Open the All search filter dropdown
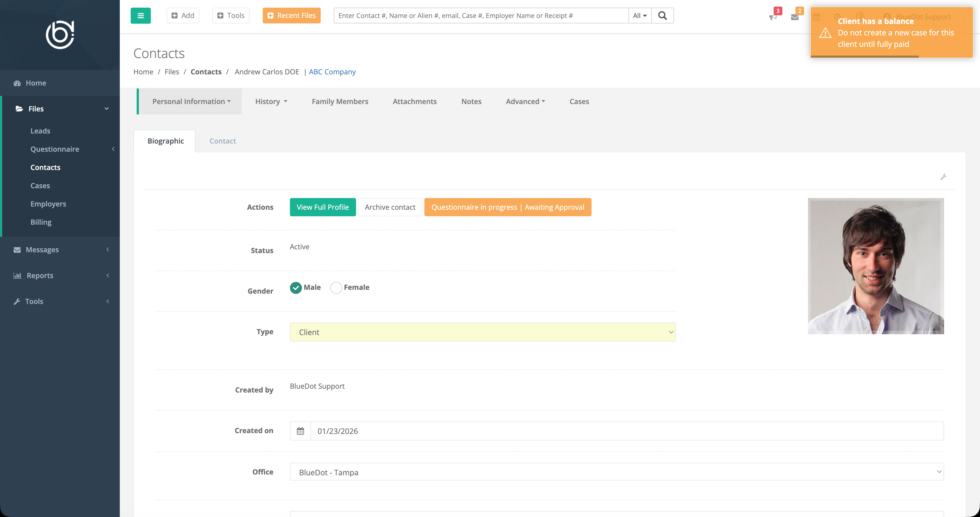980x517 pixels. [640, 16]
